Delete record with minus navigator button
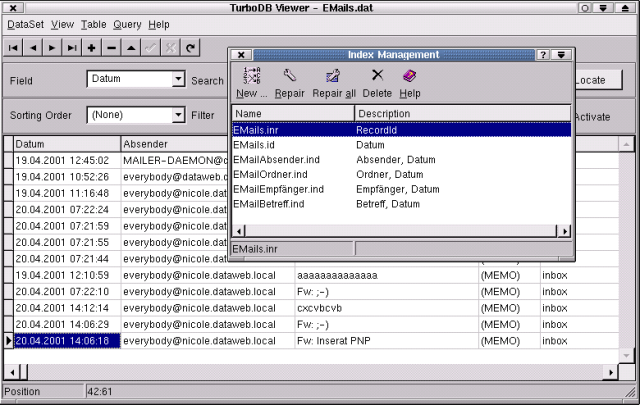Image resolution: width=640 pixels, height=405 pixels. 111,48
